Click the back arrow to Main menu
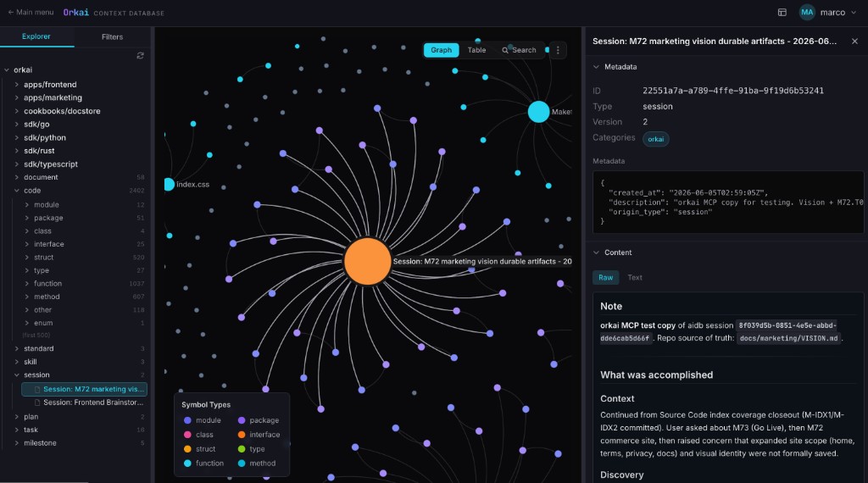This screenshot has height=483, width=868. pos(10,12)
